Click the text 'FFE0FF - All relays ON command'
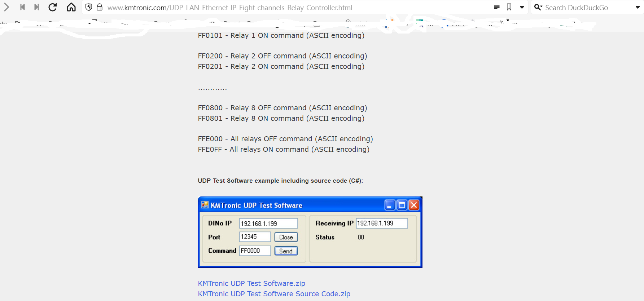The height and width of the screenshot is (301, 644). click(253, 149)
